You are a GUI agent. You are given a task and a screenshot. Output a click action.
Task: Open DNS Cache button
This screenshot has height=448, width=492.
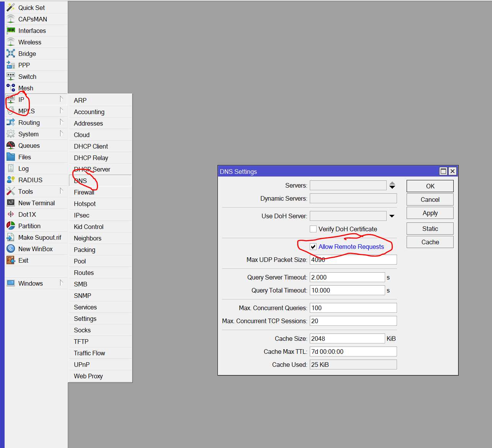430,242
